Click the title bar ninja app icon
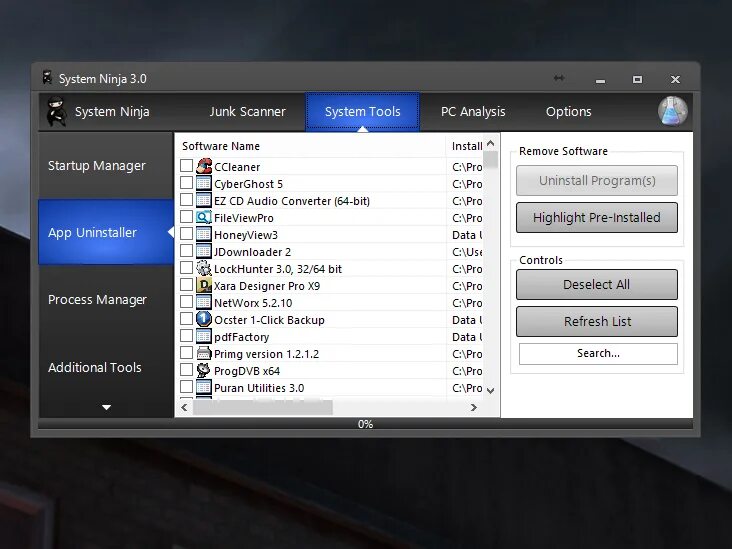This screenshot has height=549, width=732. pyautogui.click(x=47, y=77)
